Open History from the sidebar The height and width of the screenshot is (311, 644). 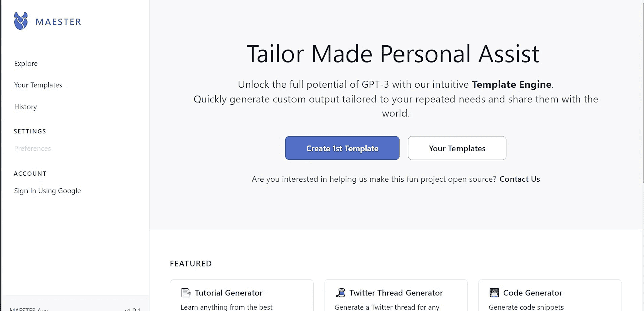pos(25,107)
